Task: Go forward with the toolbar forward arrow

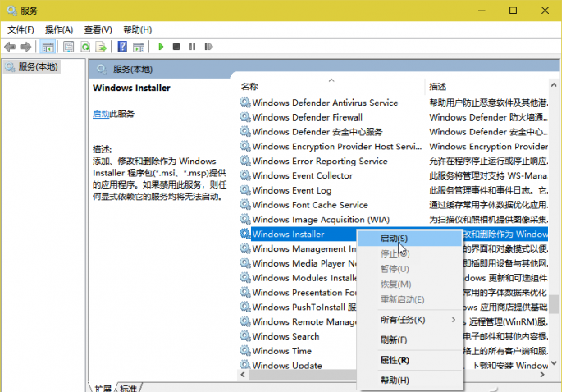Action: click(x=25, y=47)
